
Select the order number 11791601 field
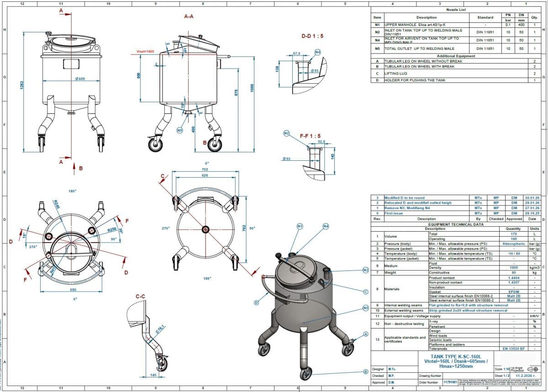pos(451,381)
